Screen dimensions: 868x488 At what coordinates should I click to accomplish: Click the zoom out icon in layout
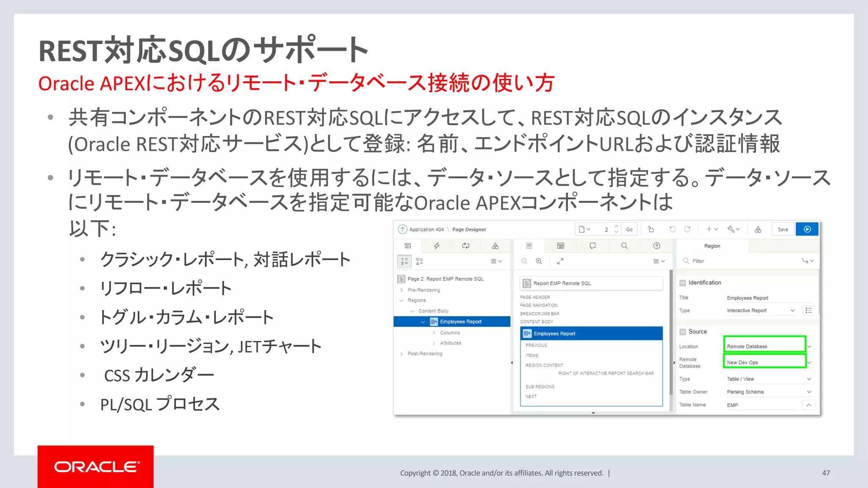pos(524,261)
